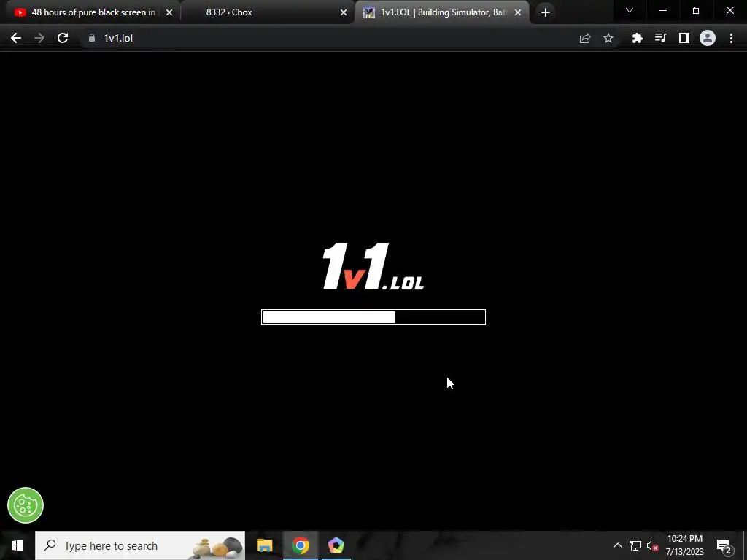
Task: Show hidden system tray icons
Action: (x=617, y=545)
